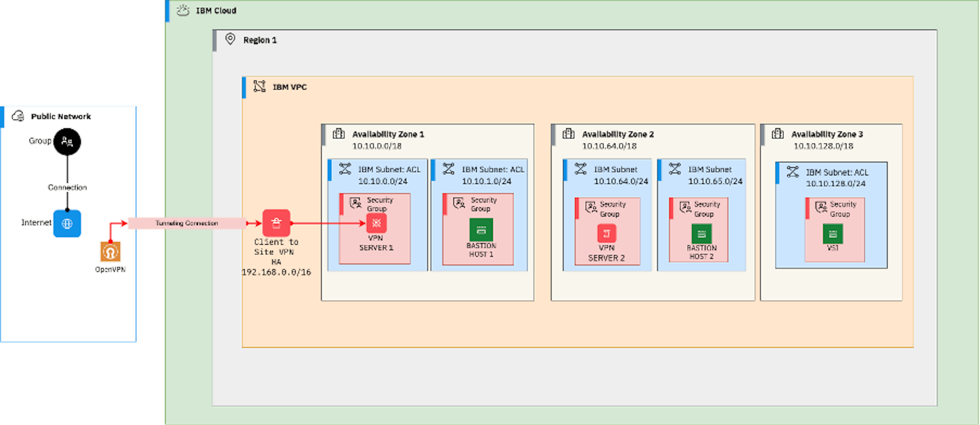Click the BASTION HOST 1 label

tap(481, 250)
